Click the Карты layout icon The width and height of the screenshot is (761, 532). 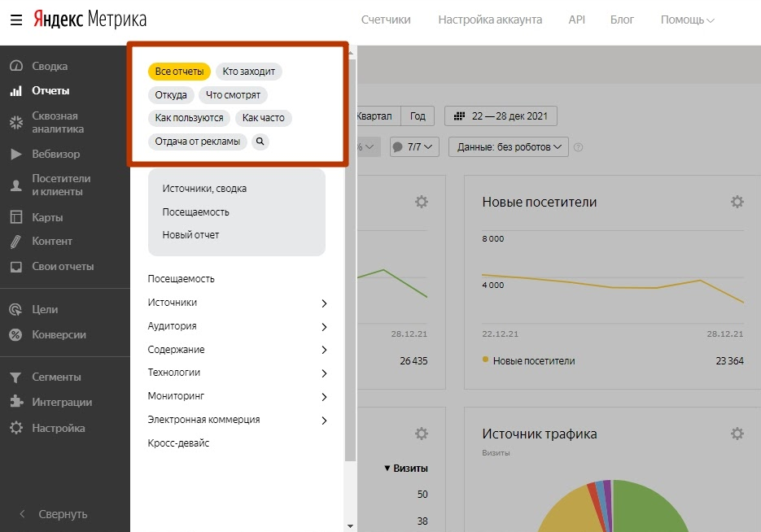pyautogui.click(x=16, y=216)
